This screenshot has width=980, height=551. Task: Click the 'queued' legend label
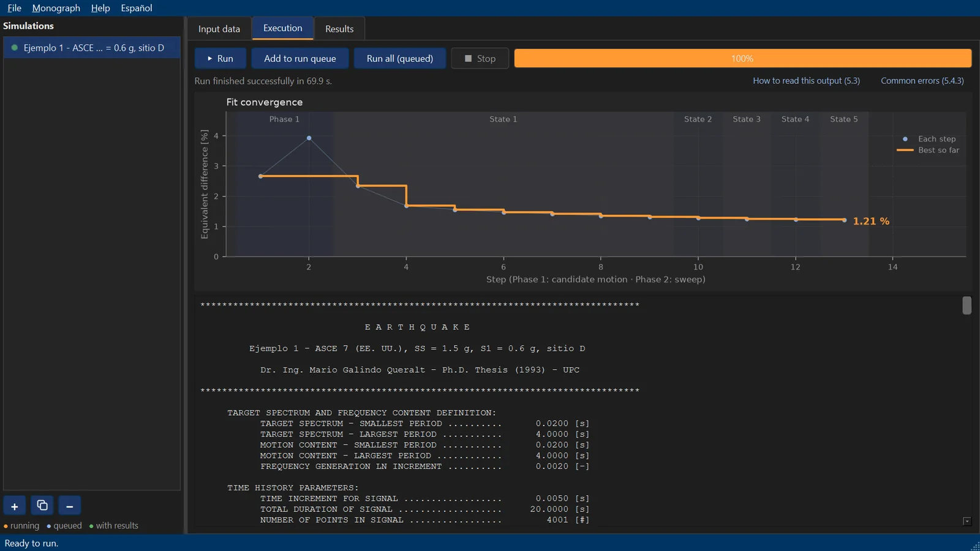coord(67,526)
